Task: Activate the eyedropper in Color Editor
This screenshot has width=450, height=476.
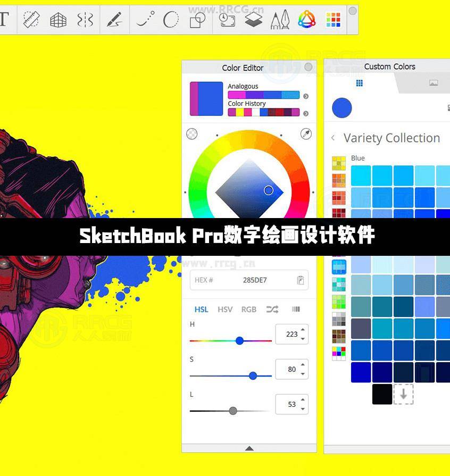Action: tap(306, 134)
